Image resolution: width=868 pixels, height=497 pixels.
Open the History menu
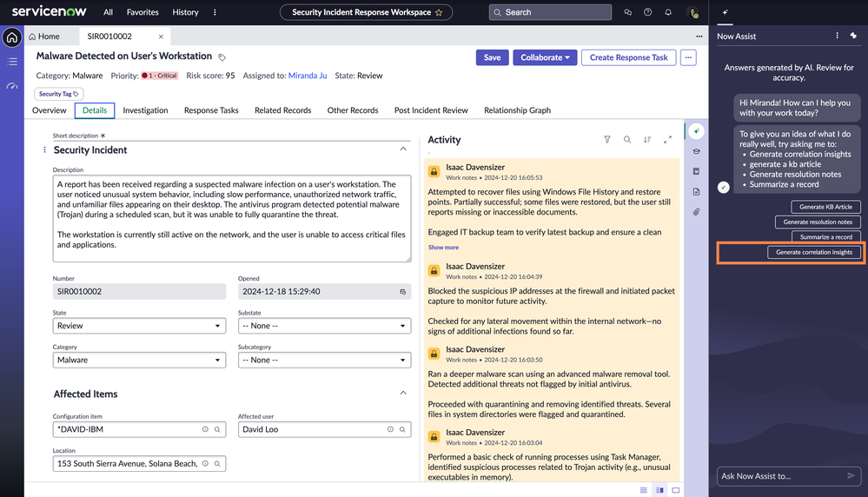click(185, 12)
